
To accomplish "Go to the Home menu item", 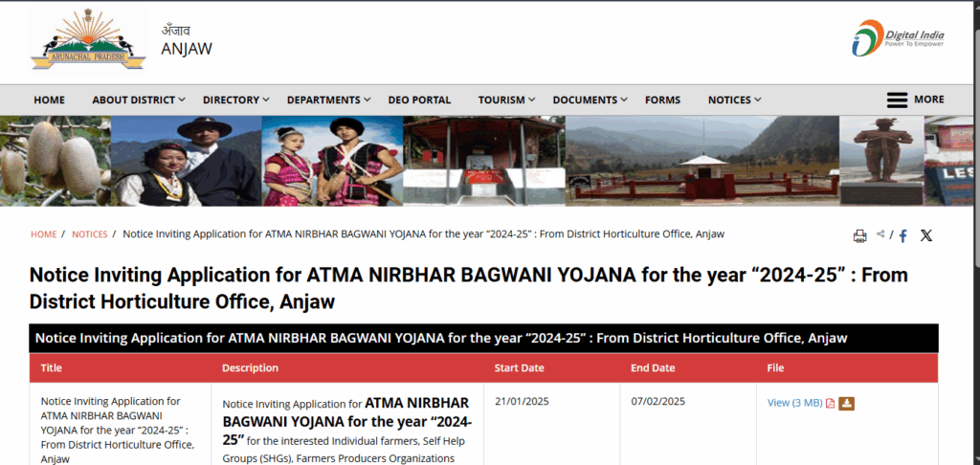I will click(50, 100).
